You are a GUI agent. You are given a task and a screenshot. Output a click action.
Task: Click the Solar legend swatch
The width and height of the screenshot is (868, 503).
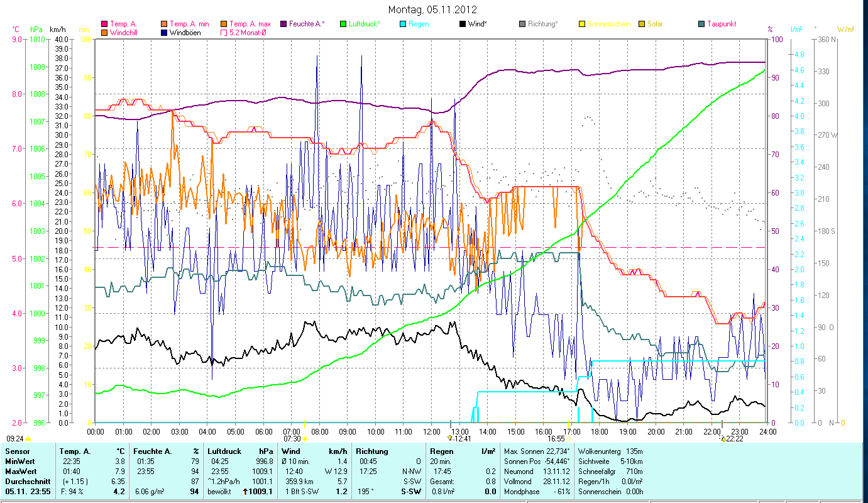pos(642,24)
